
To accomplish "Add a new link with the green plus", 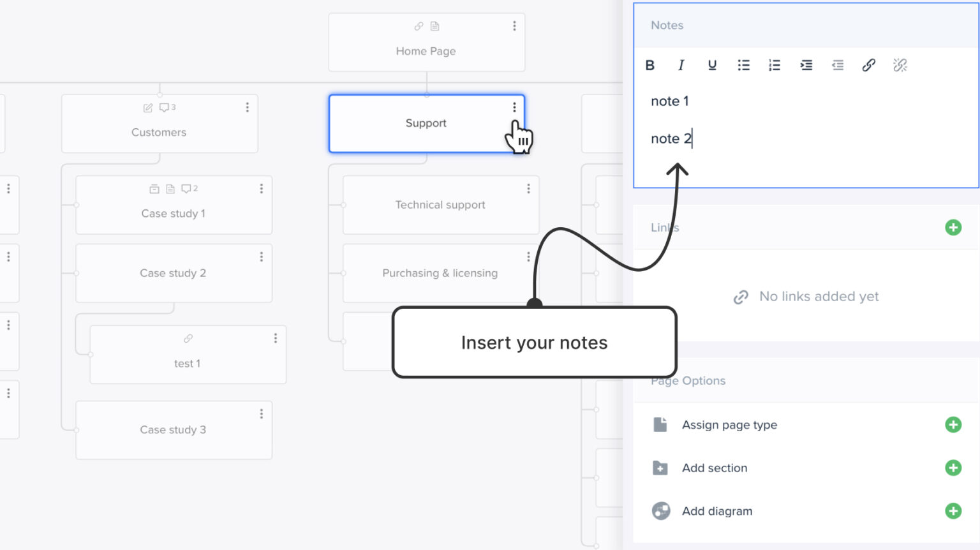I will [x=953, y=227].
